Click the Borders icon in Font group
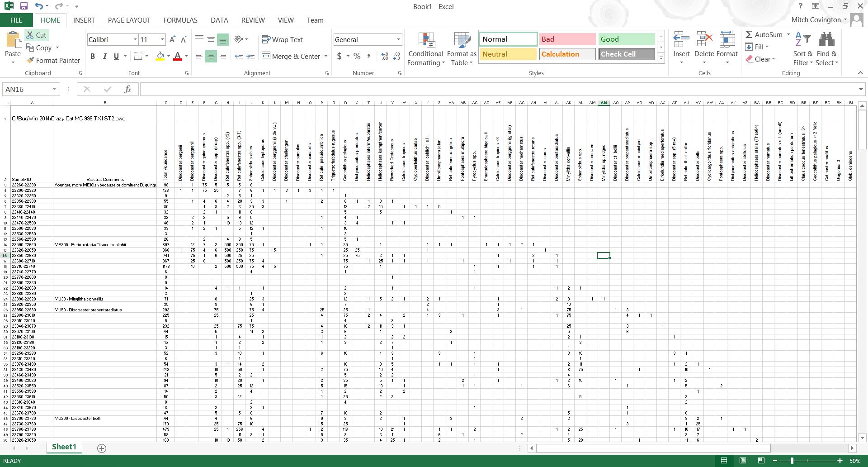The width and height of the screenshot is (868, 467). pos(138,56)
